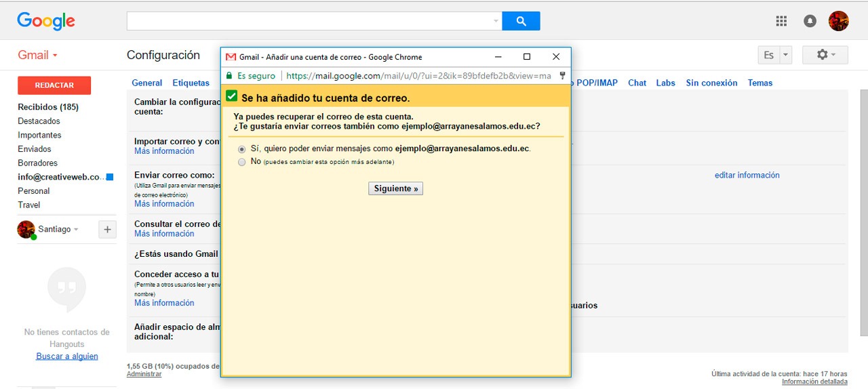
Task: Click the REDACTAR compose button
Action: pyautogui.click(x=54, y=85)
